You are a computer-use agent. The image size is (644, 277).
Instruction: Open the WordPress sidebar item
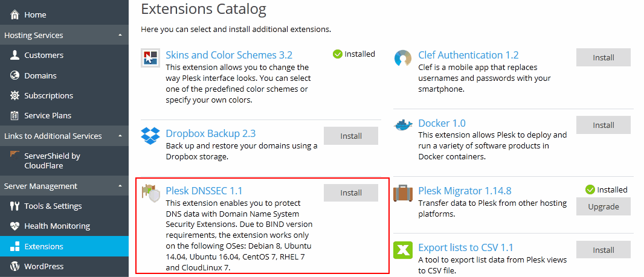(x=43, y=266)
